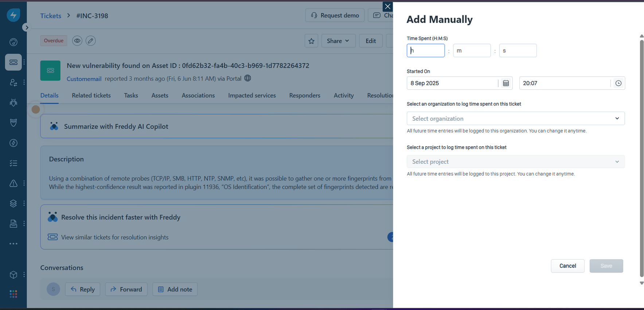Focus the seconds input field
This screenshot has width=644, height=310.
pyautogui.click(x=518, y=51)
